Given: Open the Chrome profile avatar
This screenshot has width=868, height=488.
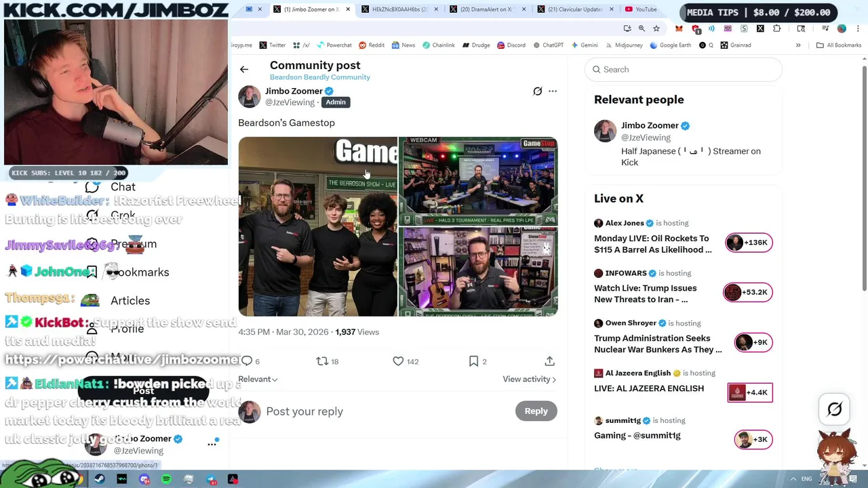Looking at the screenshot, I should [842, 28].
